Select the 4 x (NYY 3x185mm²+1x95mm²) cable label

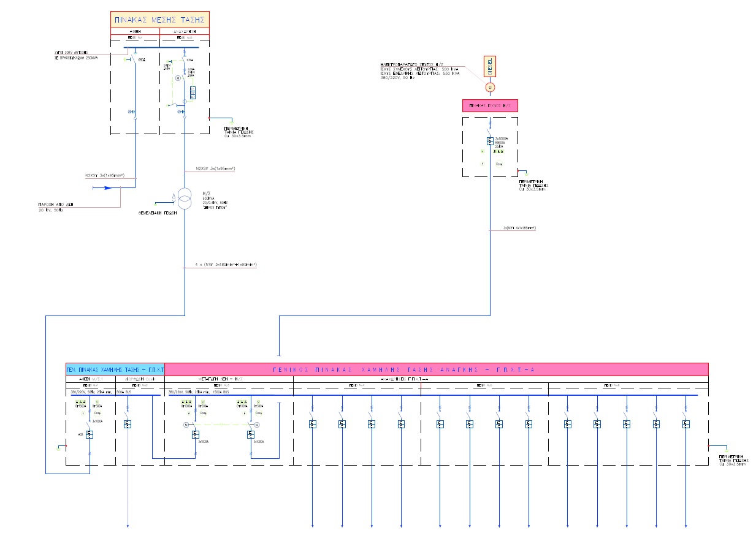coord(225,265)
